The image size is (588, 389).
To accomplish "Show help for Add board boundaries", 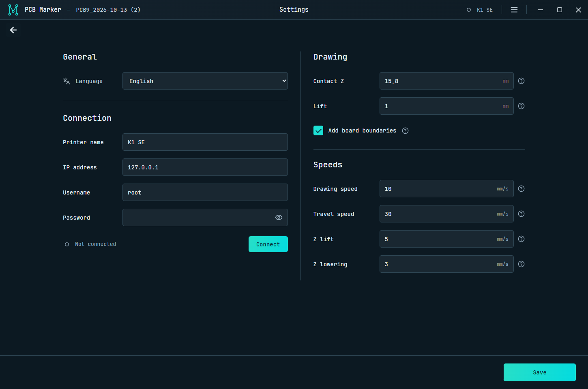I will pos(405,130).
